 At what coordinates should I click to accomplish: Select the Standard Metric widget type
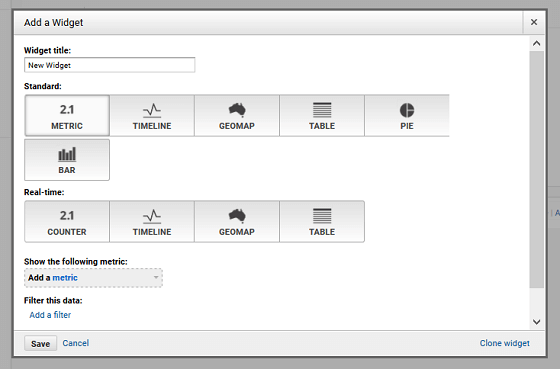[x=67, y=115]
